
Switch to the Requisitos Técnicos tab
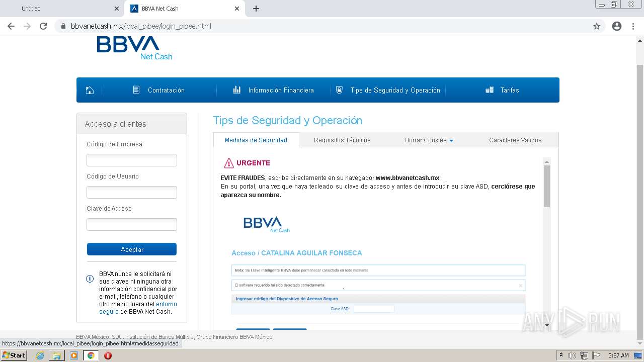point(342,140)
